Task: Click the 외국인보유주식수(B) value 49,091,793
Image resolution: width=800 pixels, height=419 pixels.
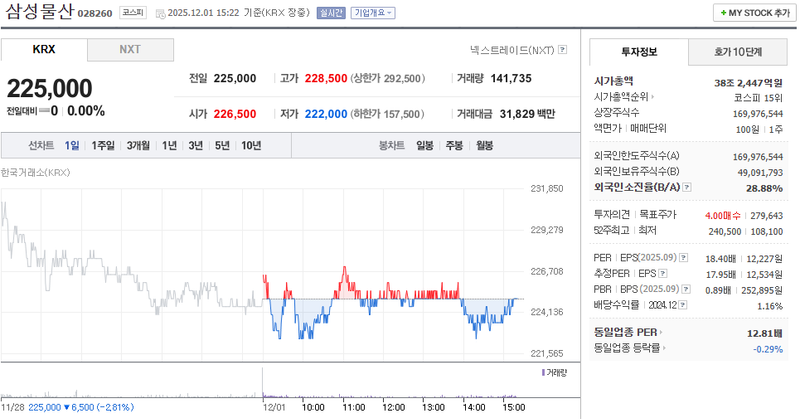Action: 760,172
